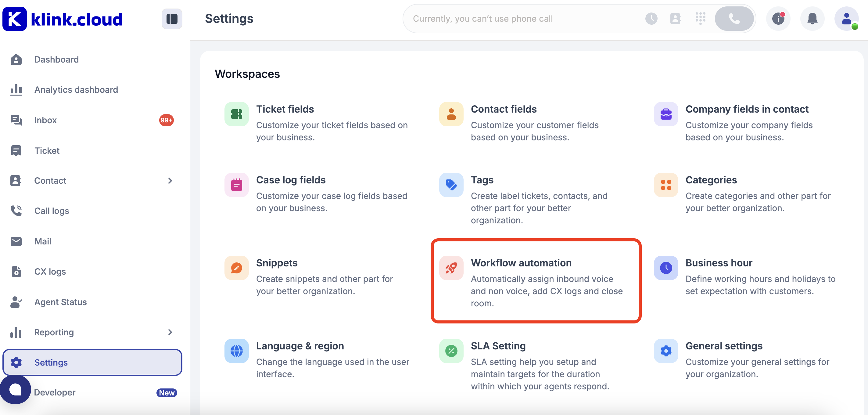This screenshot has width=868, height=415.
Task: Open the notifications bell
Action: point(812,19)
